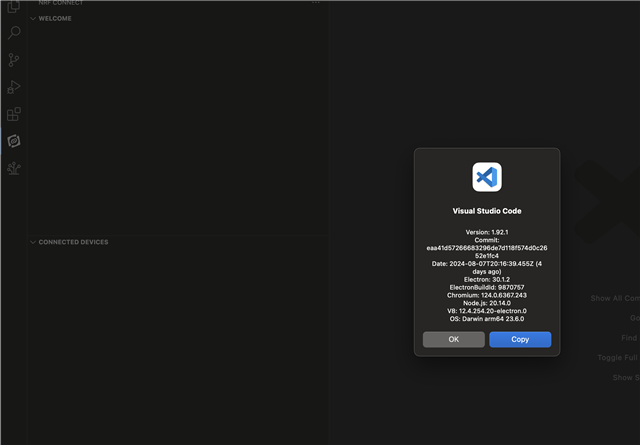The height and width of the screenshot is (445, 640).
Task: Click the Electron: 30.1.2 line
Action: 487,279
